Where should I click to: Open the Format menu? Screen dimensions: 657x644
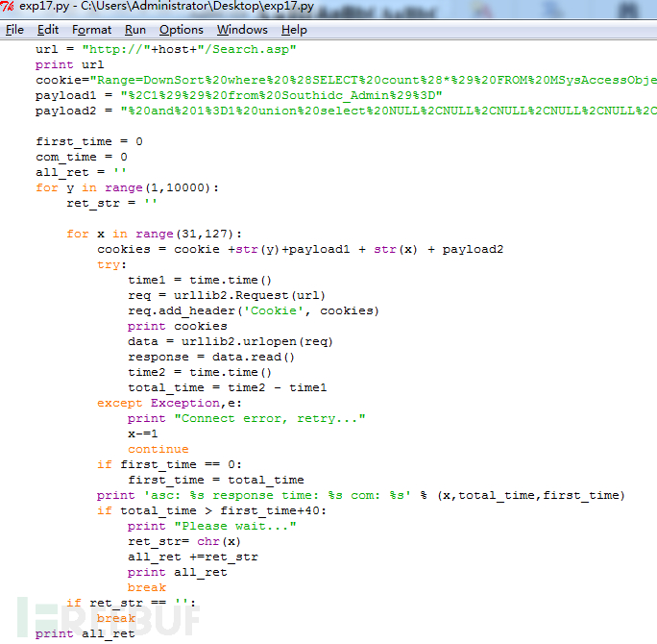(91, 30)
